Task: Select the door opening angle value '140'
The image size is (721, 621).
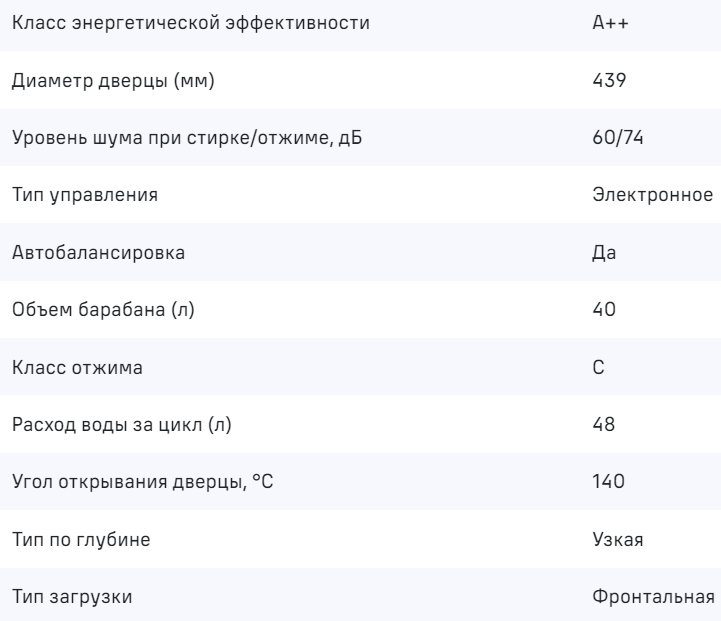Action: (609, 482)
